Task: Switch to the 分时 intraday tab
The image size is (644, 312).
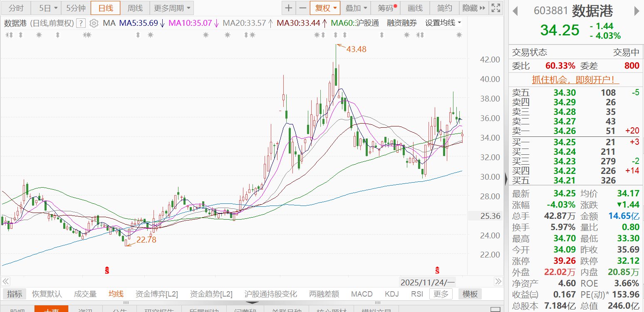Action: (16, 8)
